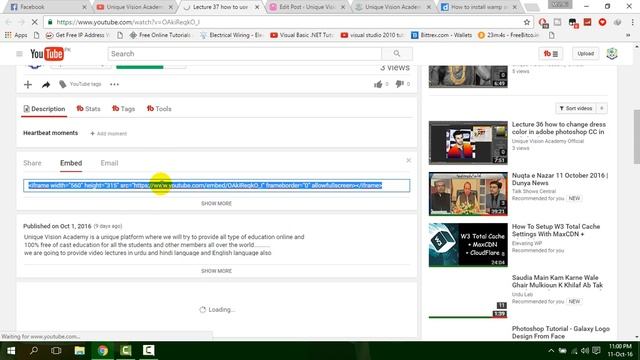Open the YouTube guide hamburger menu
This screenshot has width=640, height=360.
[x=19, y=53]
